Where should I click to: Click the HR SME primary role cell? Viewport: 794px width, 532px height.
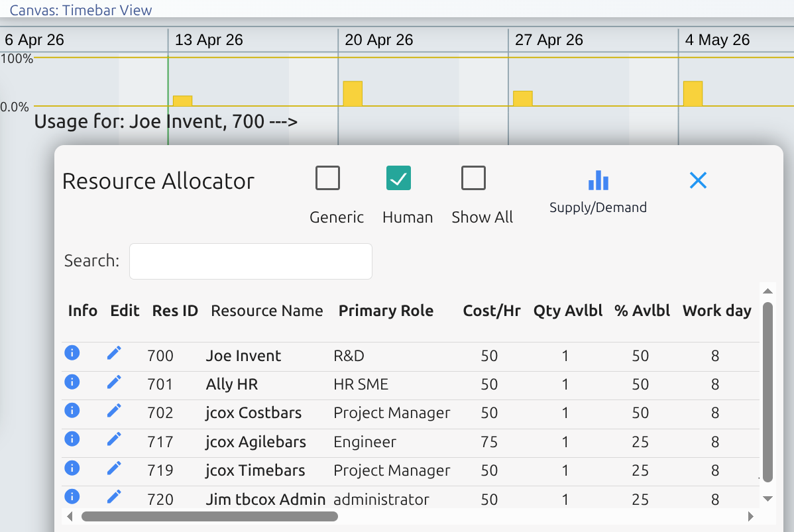tap(361, 385)
